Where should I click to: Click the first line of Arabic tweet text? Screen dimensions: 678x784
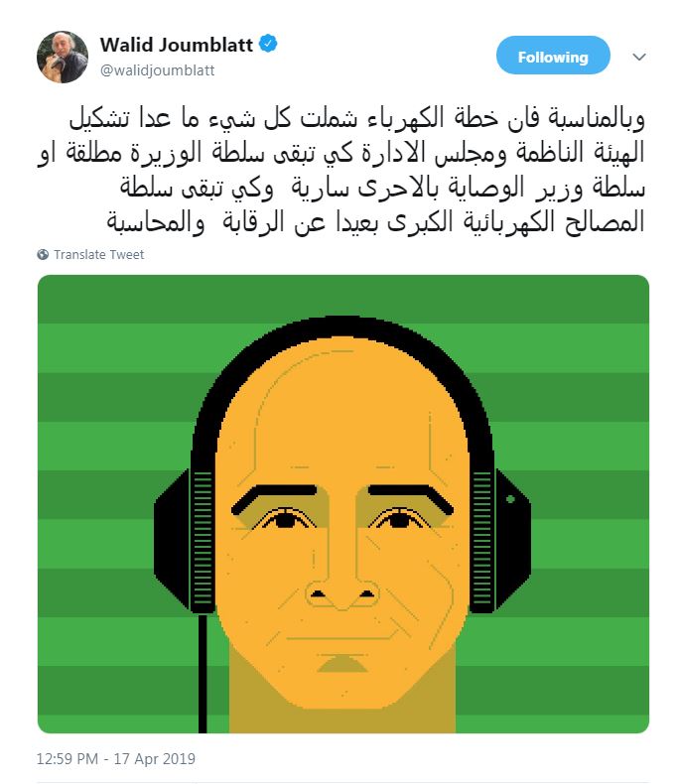(x=356, y=119)
